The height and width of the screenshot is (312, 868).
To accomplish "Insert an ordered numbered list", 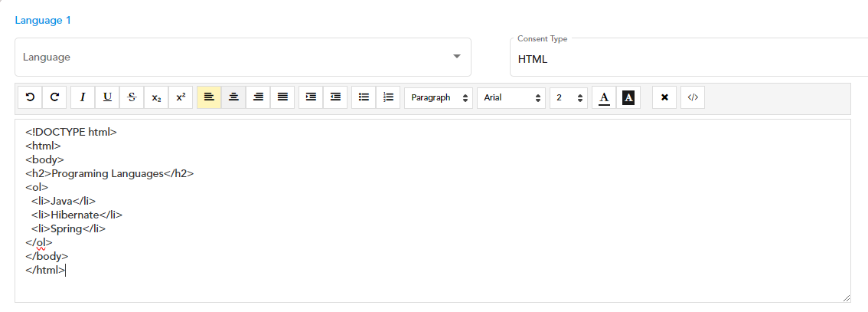I will click(x=388, y=97).
